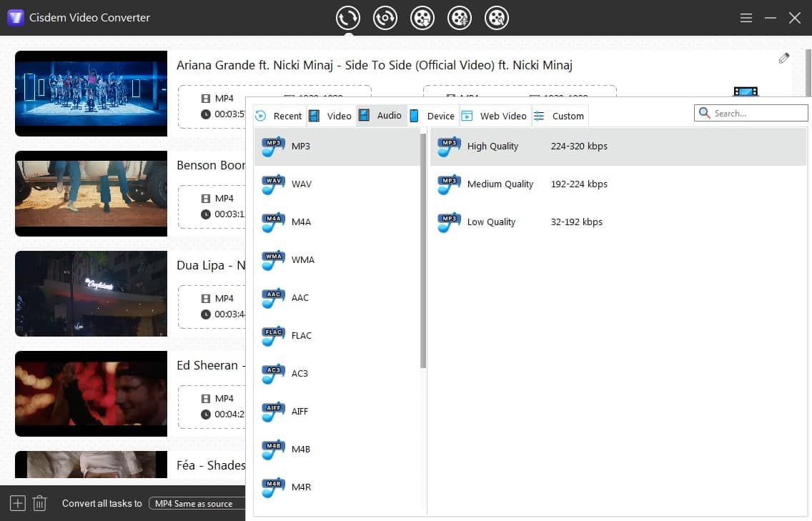Select the Convert mode icon in the toolbar

(348, 18)
